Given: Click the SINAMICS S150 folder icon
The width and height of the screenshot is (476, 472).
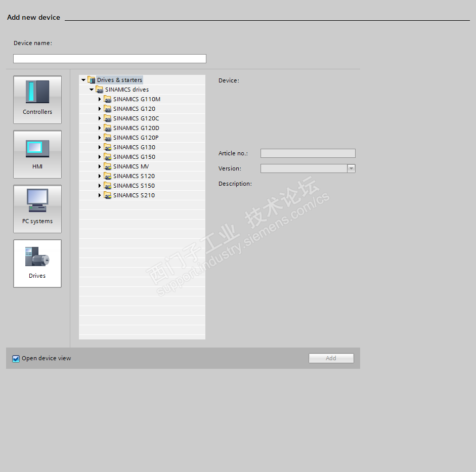Looking at the screenshot, I should coord(107,186).
